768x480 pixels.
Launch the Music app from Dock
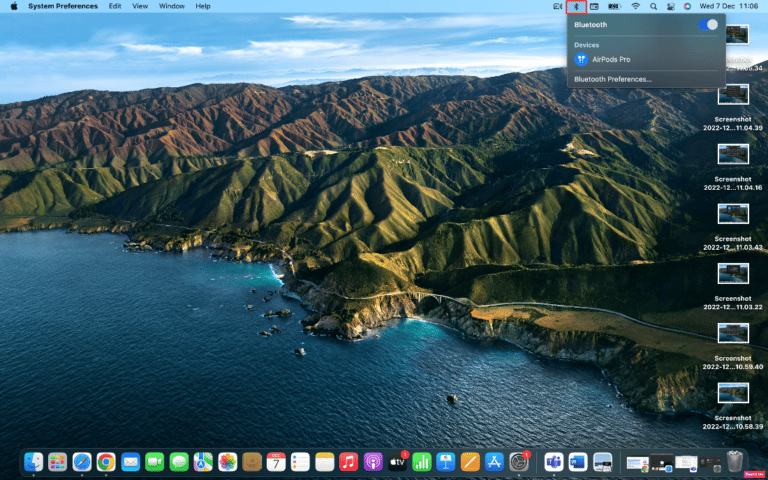(x=348, y=461)
